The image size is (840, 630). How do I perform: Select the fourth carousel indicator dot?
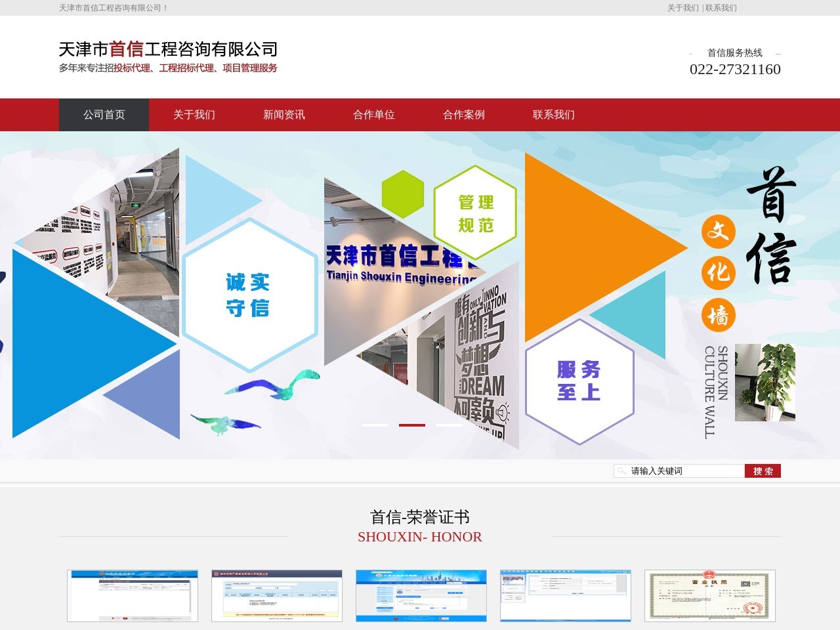485,425
